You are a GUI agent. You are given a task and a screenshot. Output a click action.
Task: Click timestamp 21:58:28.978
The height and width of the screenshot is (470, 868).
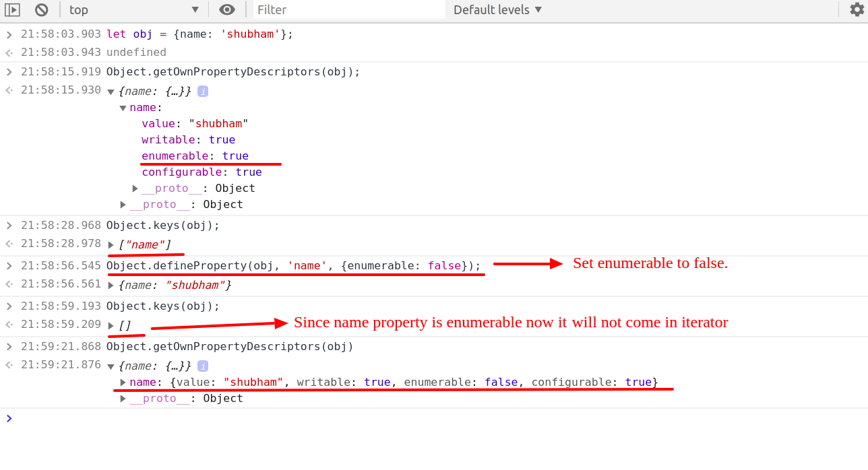click(61, 244)
